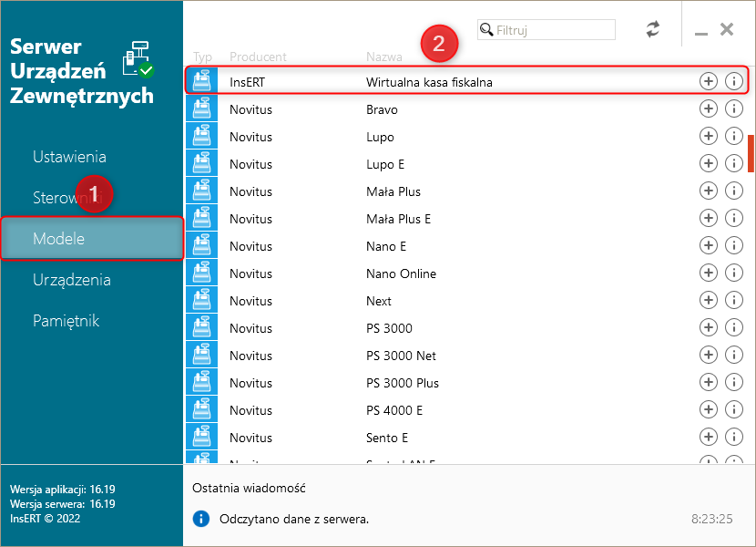Add the PS 3000 Net model
The width and height of the screenshot is (756, 547).
pyautogui.click(x=709, y=355)
